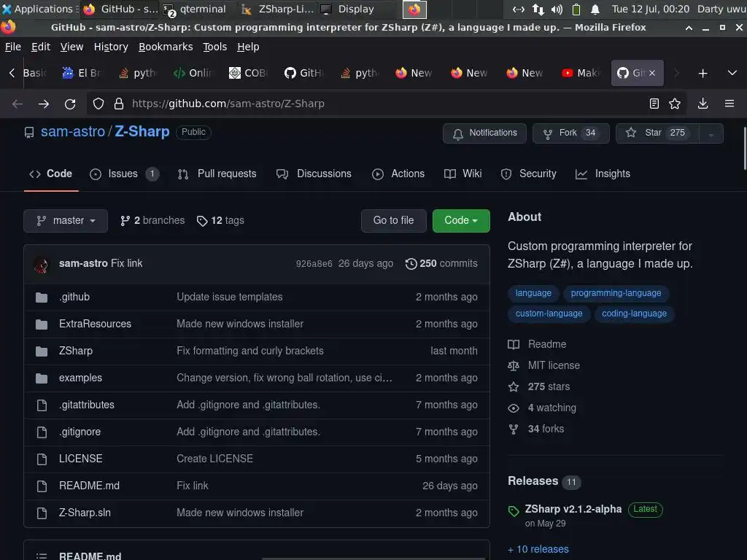
Task: Switch to the YouTube 'Maki' tab
Action: (581, 73)
